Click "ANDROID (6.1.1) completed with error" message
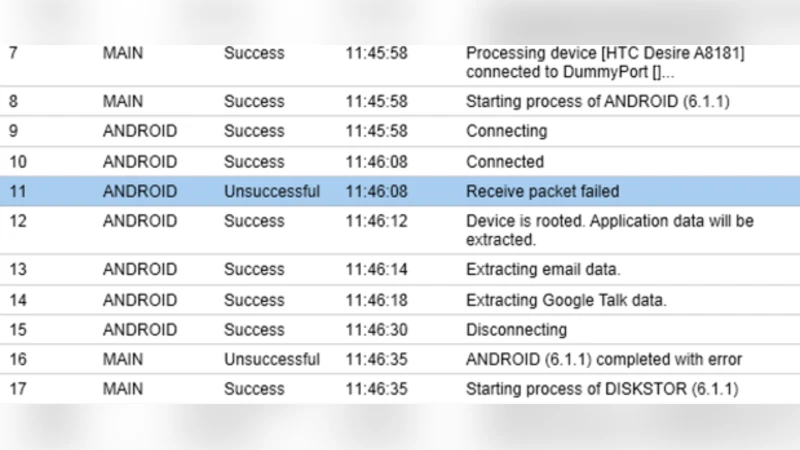Viewport: 800px width, 450px height. click(604, 359)
